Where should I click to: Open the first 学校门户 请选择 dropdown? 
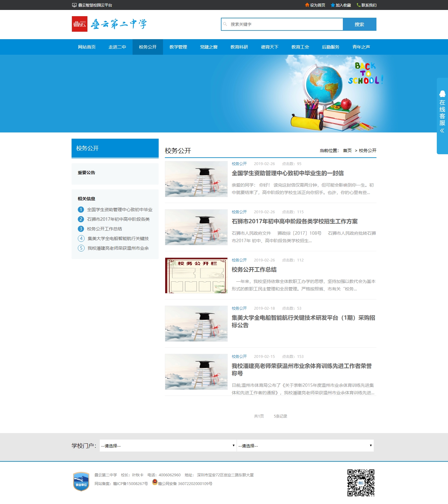click(168, 446)
